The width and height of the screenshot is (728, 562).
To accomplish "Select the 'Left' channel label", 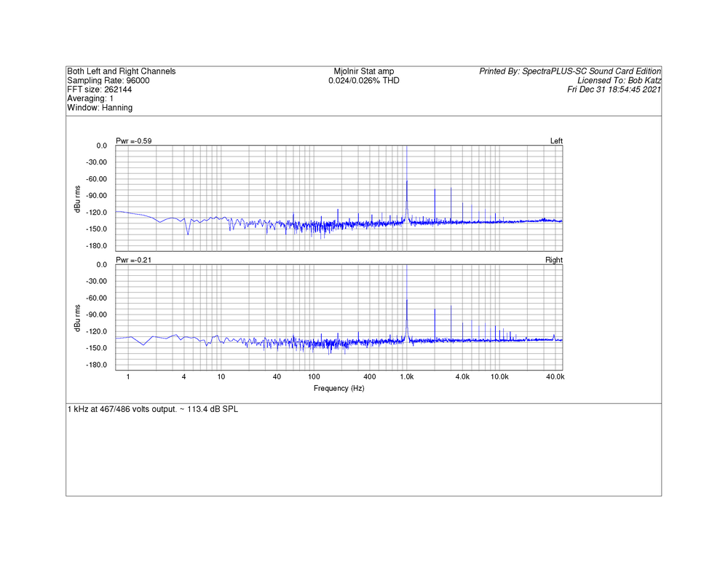I will (x=556, y=140).
